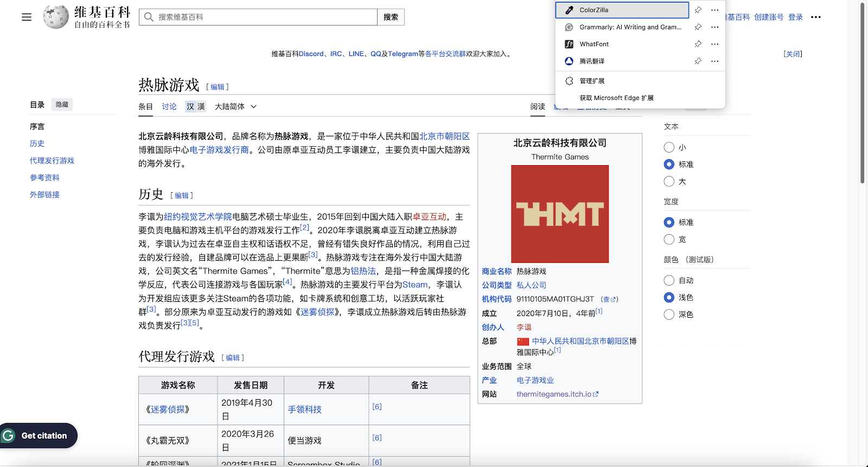Image resolution: width=868 pixels, height=467 pixels.
Task: Click the 李谡 founder link in infobox
Action: pos(524,327)
